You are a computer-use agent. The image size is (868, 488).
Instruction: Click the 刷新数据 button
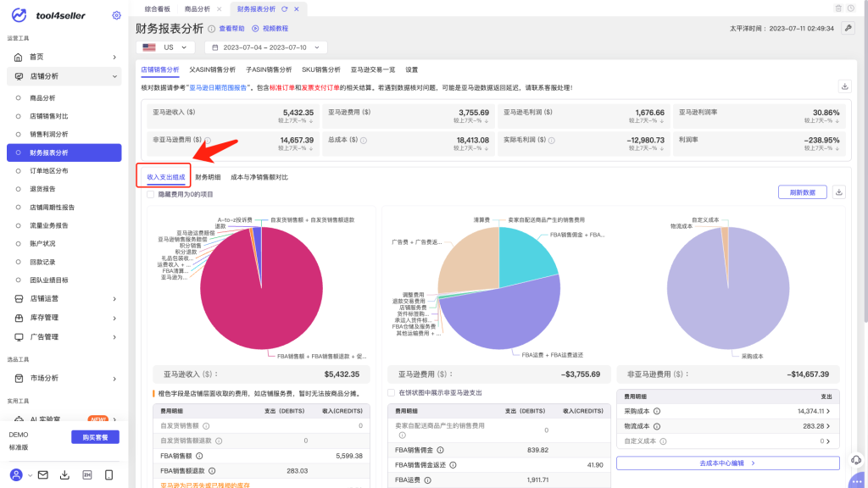tap(802, 192)
